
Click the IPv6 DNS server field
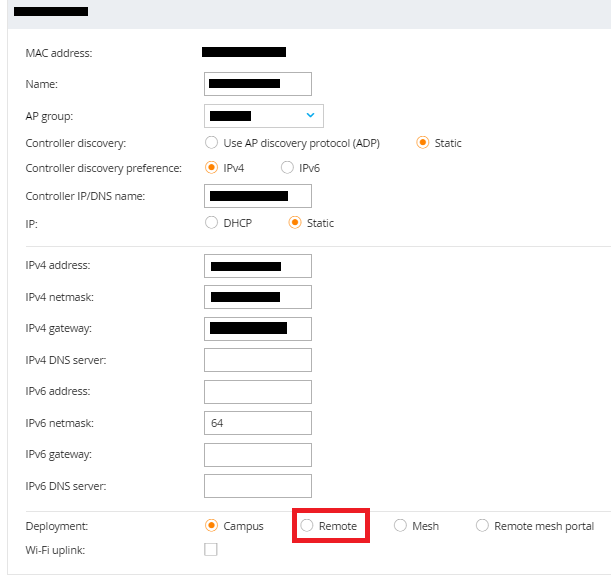tap(258, 486)
